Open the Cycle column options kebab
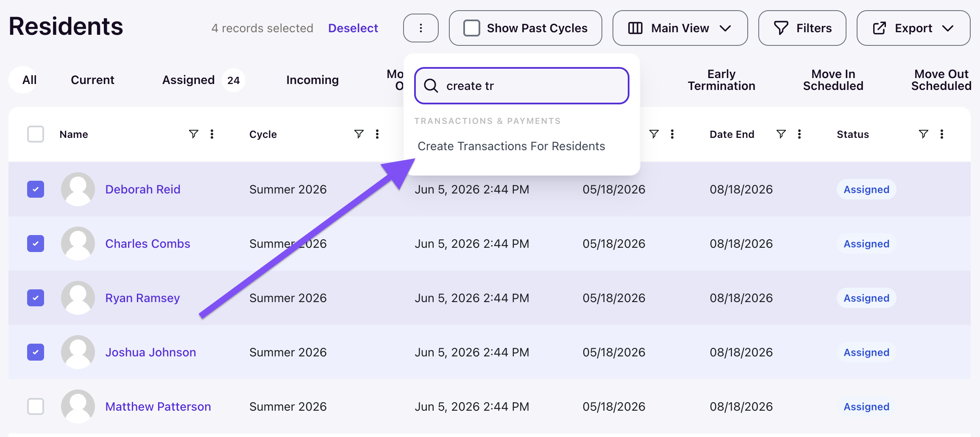 (x=377, y=134)
